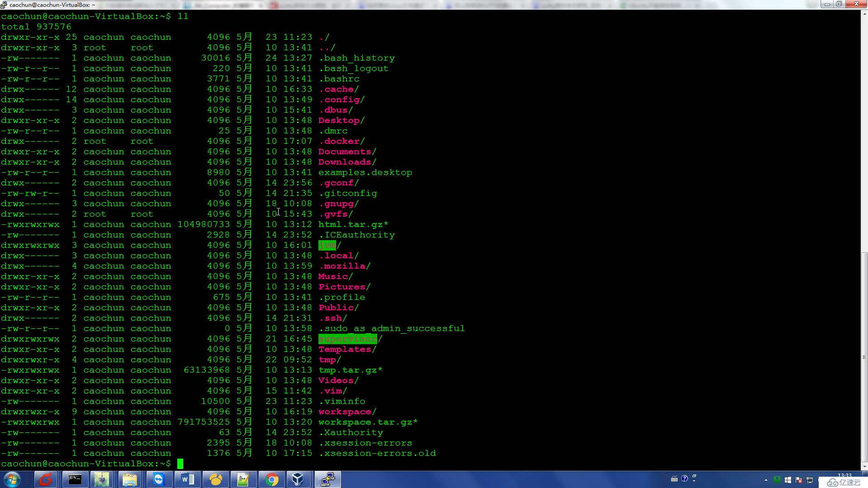The width and height of the screenshot is (868, 488).
Task: Click the taskbar clock showing 13:33
Action: click(x=844, y=475)
